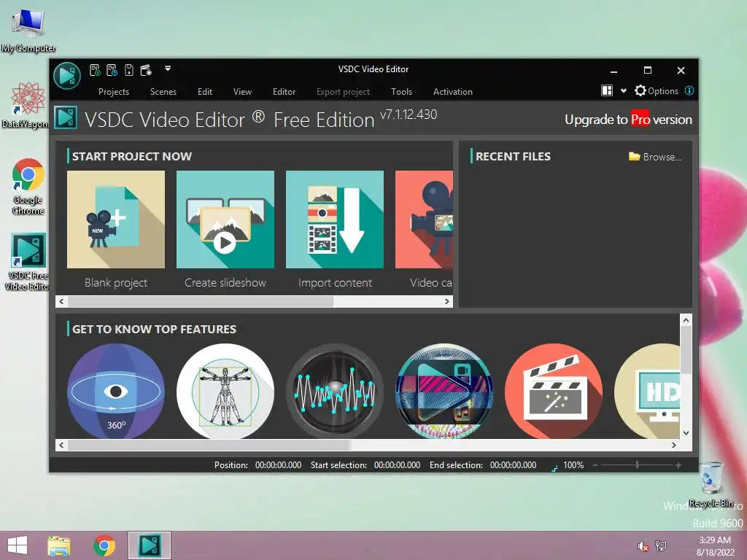Screen dimensions: 747x560
Task: Click the VSDC taskbar button
Action: [149, 545]
